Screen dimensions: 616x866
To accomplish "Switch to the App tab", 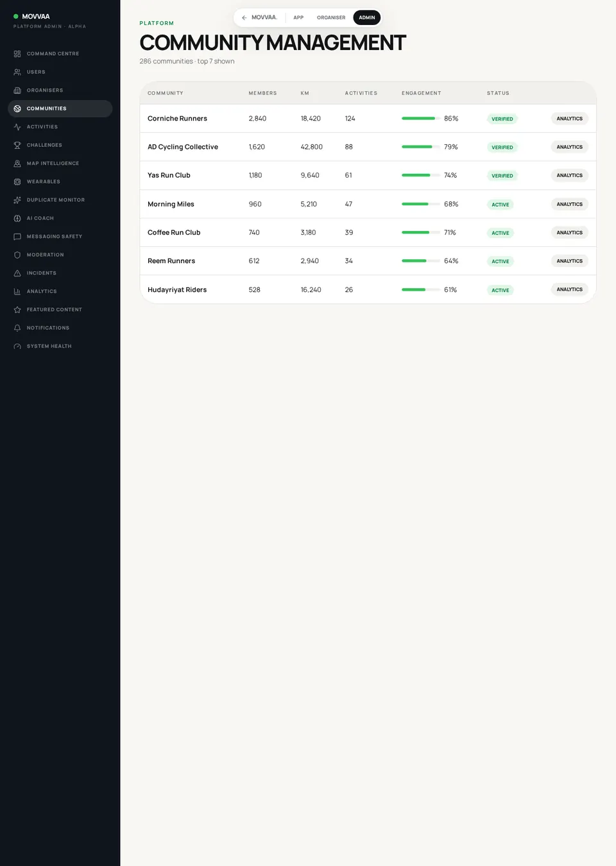I will click(298, 17).
